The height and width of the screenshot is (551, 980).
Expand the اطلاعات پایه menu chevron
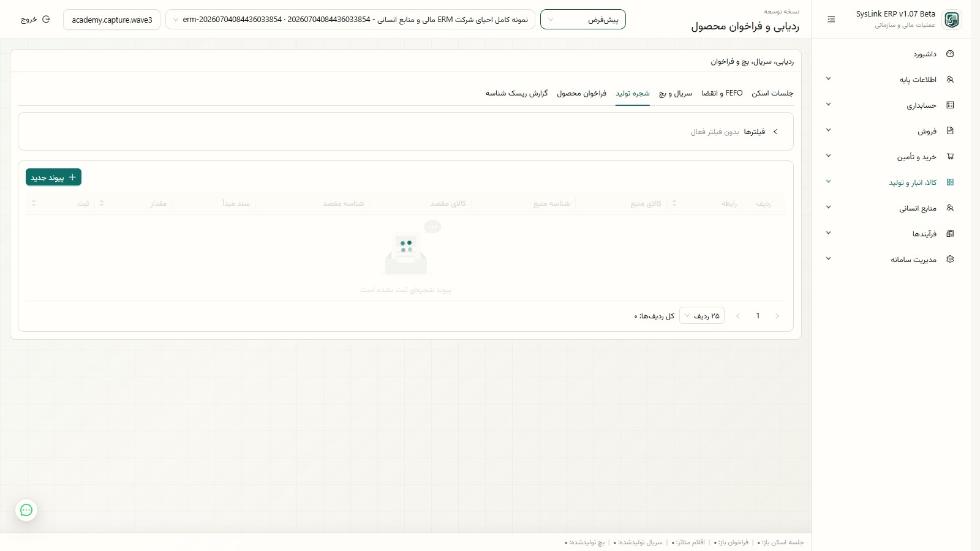[829, 79]
